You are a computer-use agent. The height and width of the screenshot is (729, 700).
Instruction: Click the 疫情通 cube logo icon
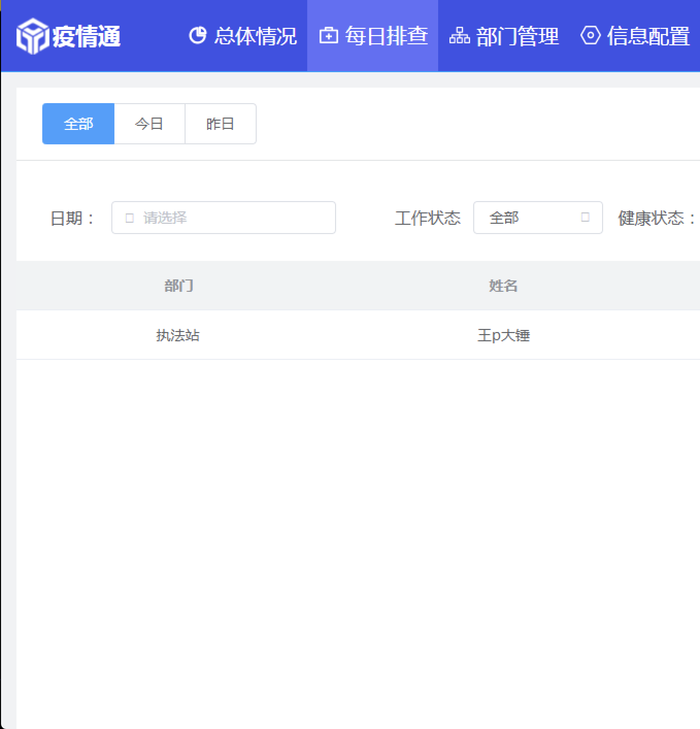32,36
